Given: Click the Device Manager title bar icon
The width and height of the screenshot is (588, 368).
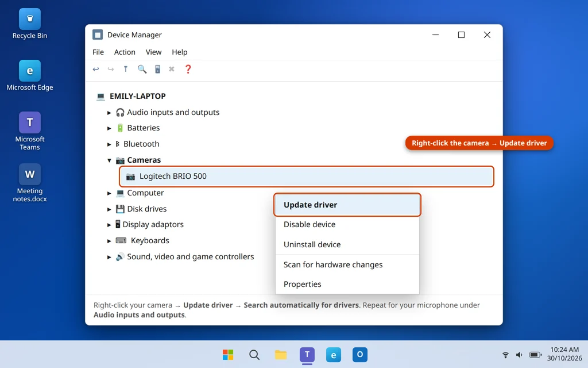Looking at the screenshot, I should point(98,34).
